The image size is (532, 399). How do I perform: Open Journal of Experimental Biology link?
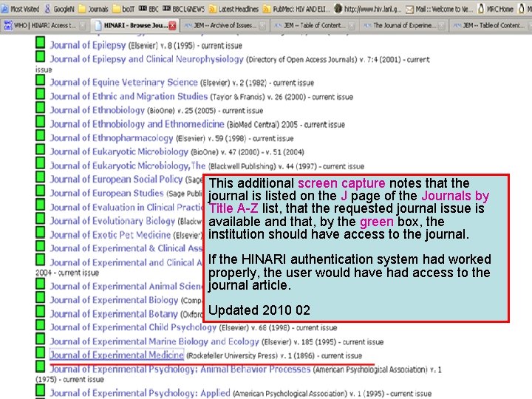114,300
